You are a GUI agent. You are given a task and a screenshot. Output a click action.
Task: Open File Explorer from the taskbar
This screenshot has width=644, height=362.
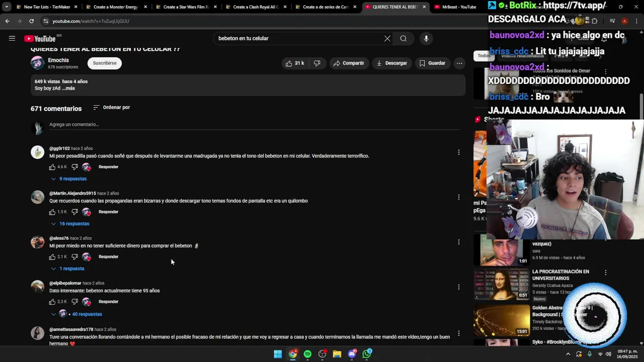pyautogui.click(x=337, y=354)
